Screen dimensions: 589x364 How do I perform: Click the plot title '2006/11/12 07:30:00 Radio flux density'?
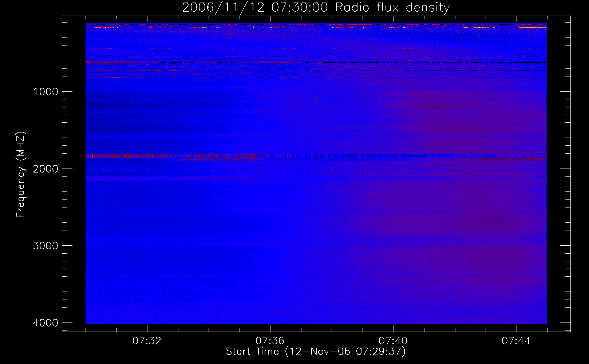(x=316, y=8)
